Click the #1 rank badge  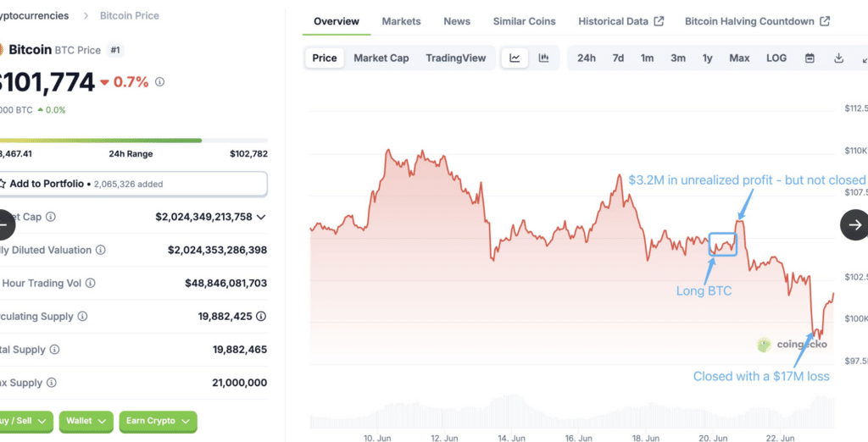click(x=115, y=50)
